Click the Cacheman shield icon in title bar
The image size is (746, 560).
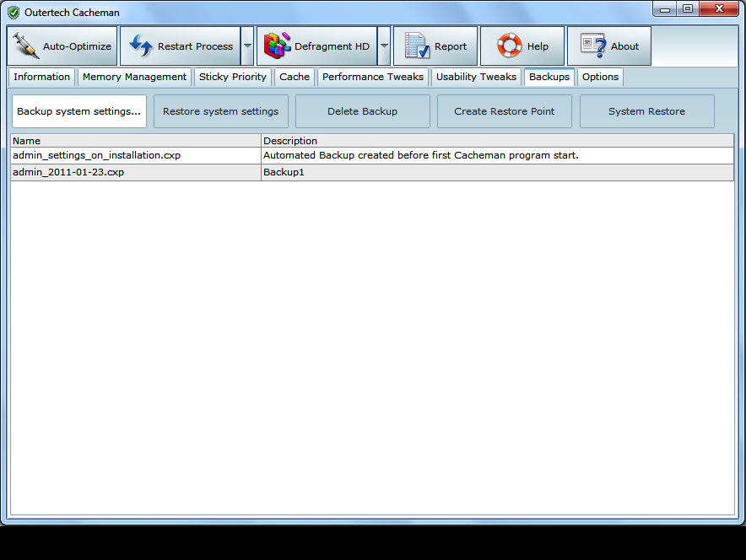14,13
